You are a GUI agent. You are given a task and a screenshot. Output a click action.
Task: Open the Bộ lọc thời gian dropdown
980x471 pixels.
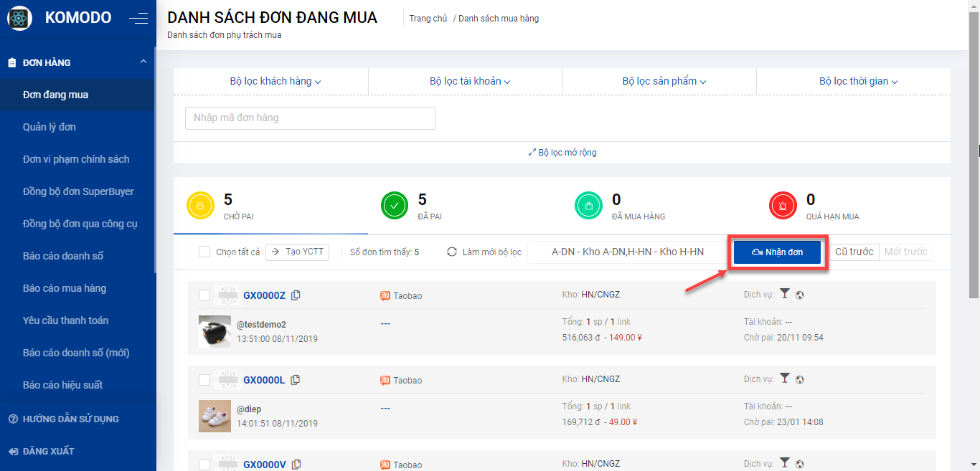[x=858, y=82]
